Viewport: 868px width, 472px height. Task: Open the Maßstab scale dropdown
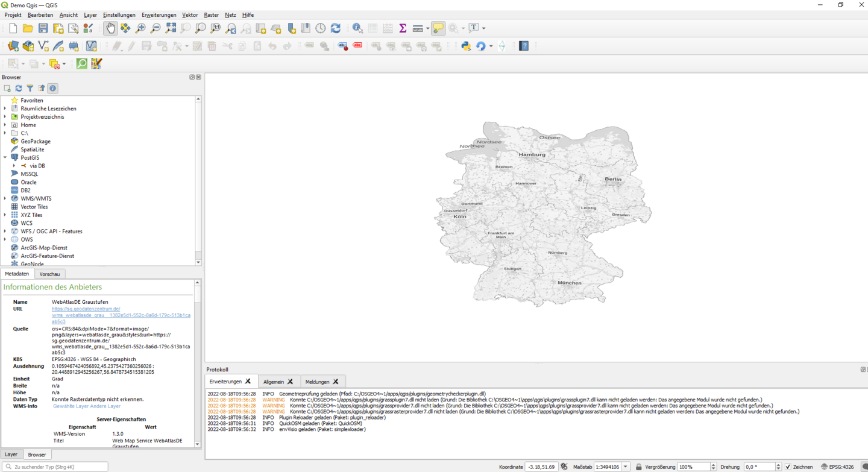point(626,467)
